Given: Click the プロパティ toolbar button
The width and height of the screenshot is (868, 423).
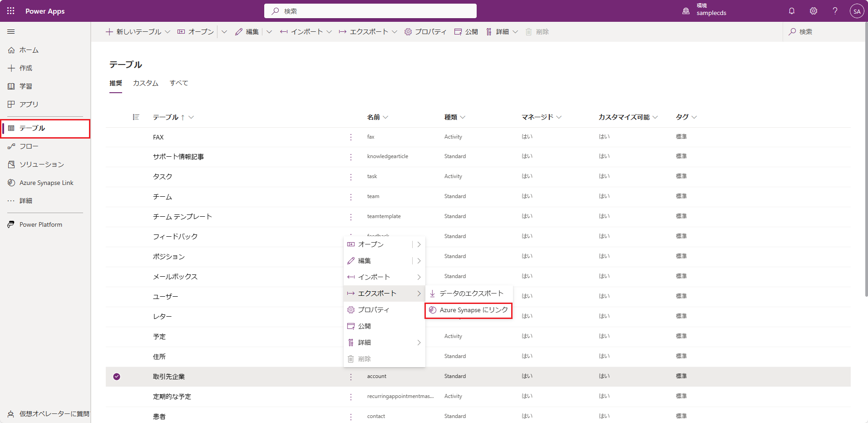Looking at the screenshot, I should click(425, 32).
